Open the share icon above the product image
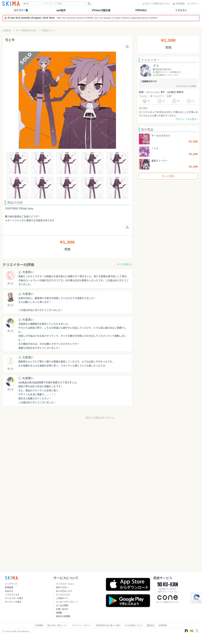The image size is (202, 644). point(127,46)
